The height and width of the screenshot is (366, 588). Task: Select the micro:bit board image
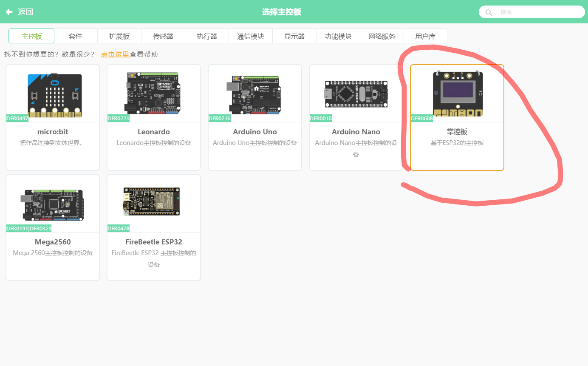(54, 95)
